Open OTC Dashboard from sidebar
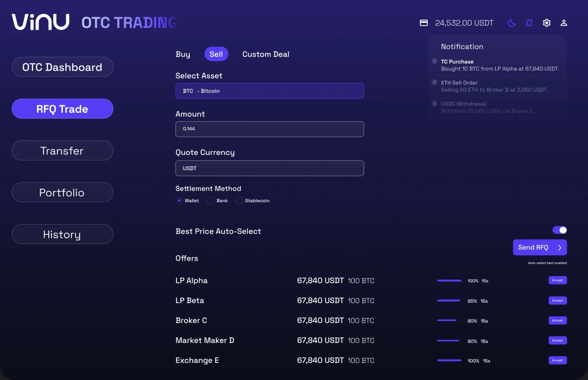The height and width of the screenshot is (380, 588). [62, 67]
